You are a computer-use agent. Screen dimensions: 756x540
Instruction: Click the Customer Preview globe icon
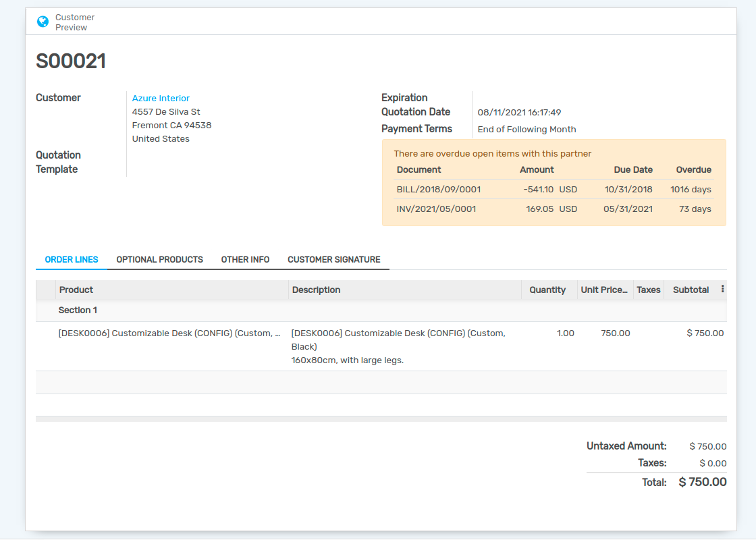(43, 21)
